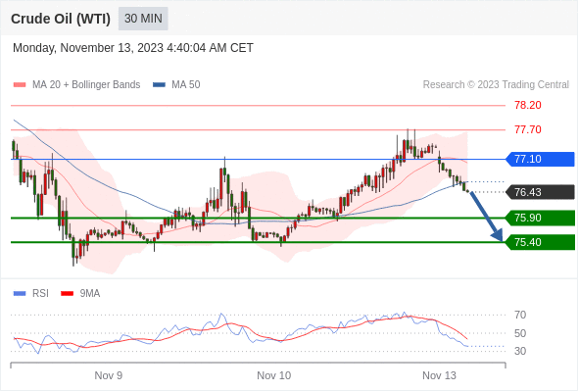Click the red 78.20 resistance label
Screen dimensions: 578x392
tap(527, 106)
